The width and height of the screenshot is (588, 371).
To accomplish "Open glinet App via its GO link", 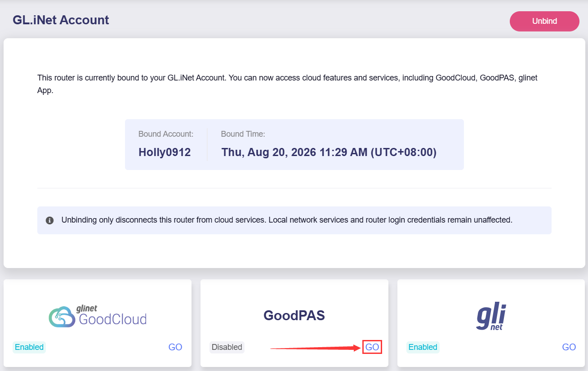I will pyautogui.click(x=569, y=347).
